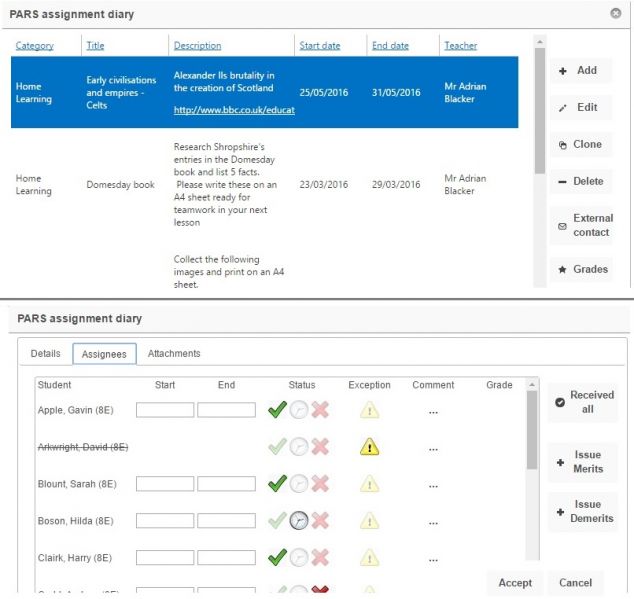Click clock icon for Arkwright, David

[299, 447]
